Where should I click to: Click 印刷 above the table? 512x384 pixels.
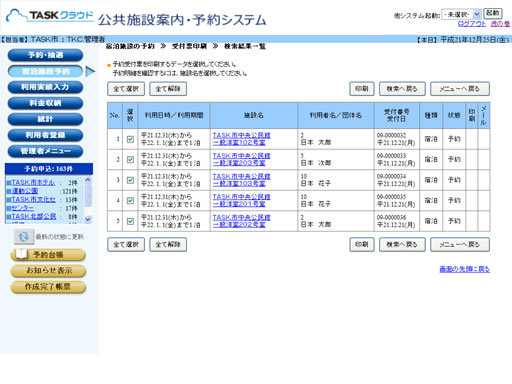(362, 89)
